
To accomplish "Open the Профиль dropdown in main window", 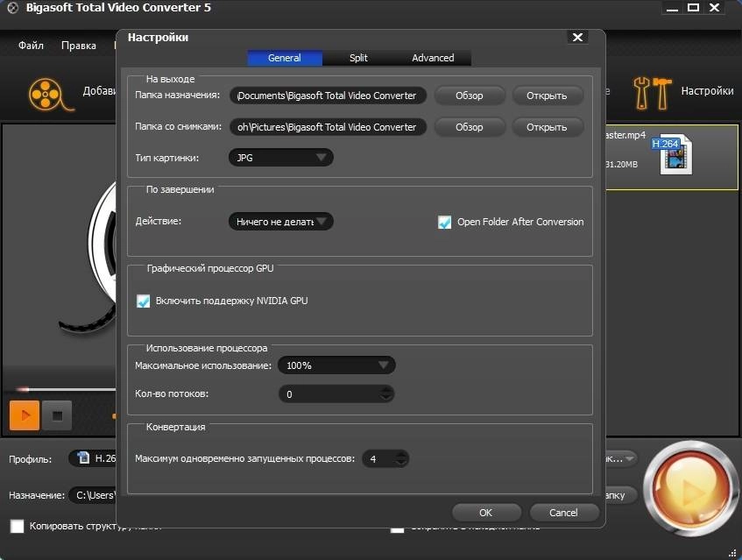I will 93,458.
